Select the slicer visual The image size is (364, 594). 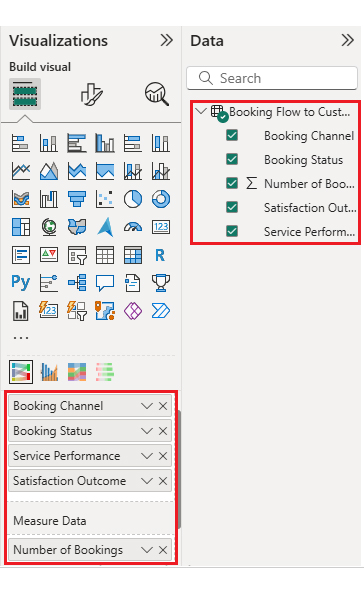tap(77, 255)
